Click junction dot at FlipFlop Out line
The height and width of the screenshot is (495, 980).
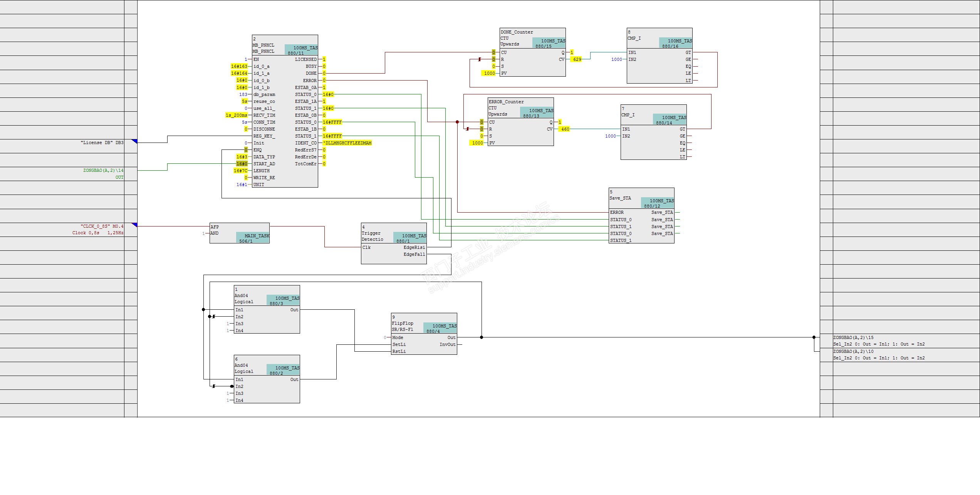point(482,337)
